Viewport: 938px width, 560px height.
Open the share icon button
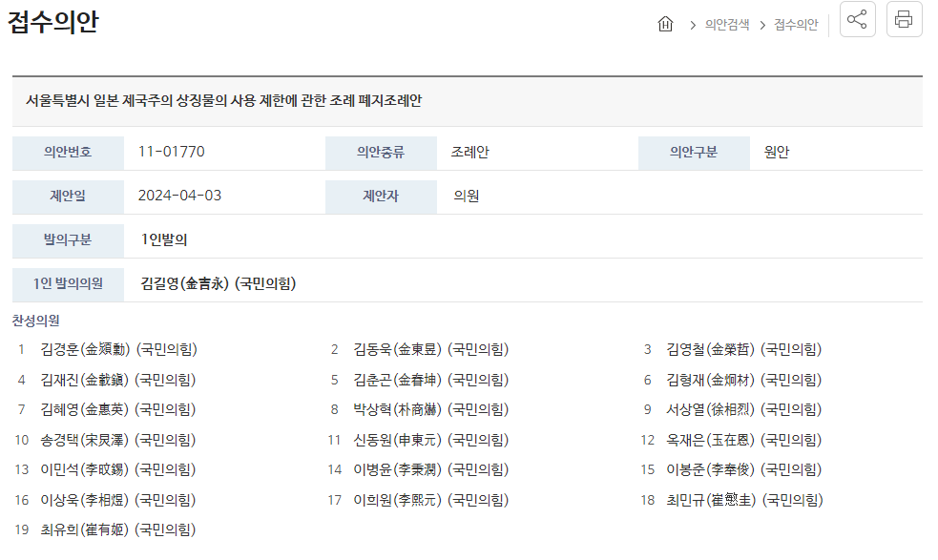click(x=857, y=19)
